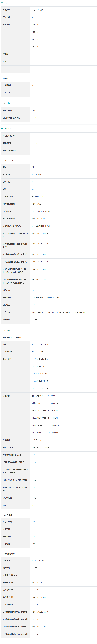Click the 产品类型 row label

6,10
